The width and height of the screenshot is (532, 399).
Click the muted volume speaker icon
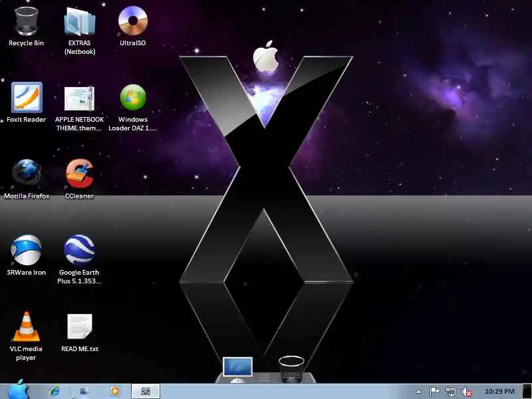click(467, 392)
